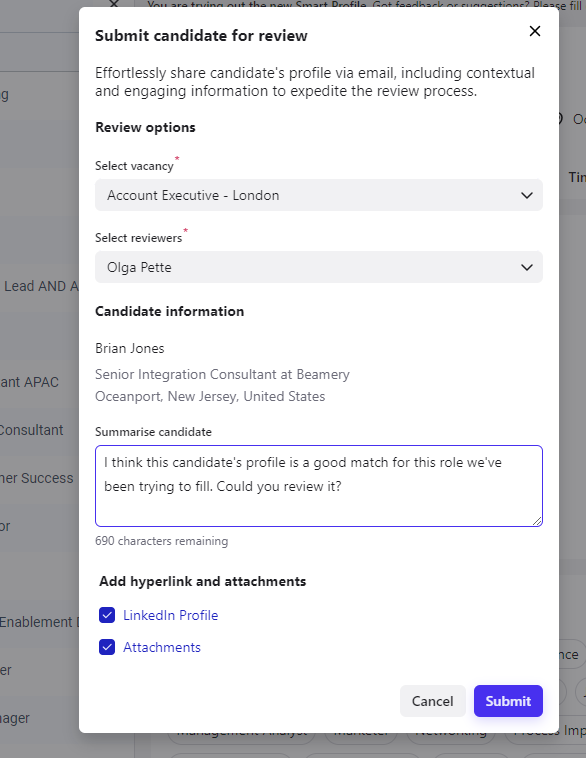Click the Add hyperlink and attachments heading
The width and height of the screenshot is (586, 758).
[203, 581]
